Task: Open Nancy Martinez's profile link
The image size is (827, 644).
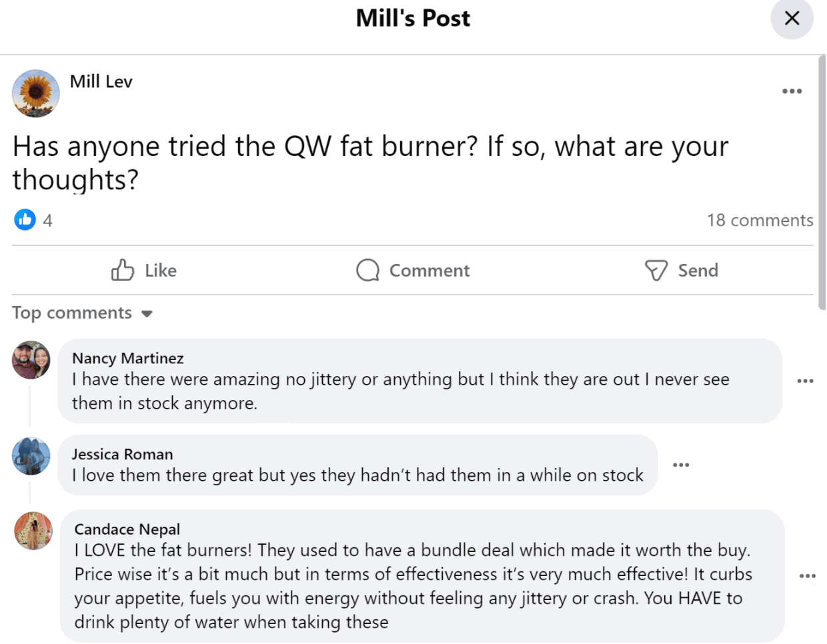Action: coord(128,358)
